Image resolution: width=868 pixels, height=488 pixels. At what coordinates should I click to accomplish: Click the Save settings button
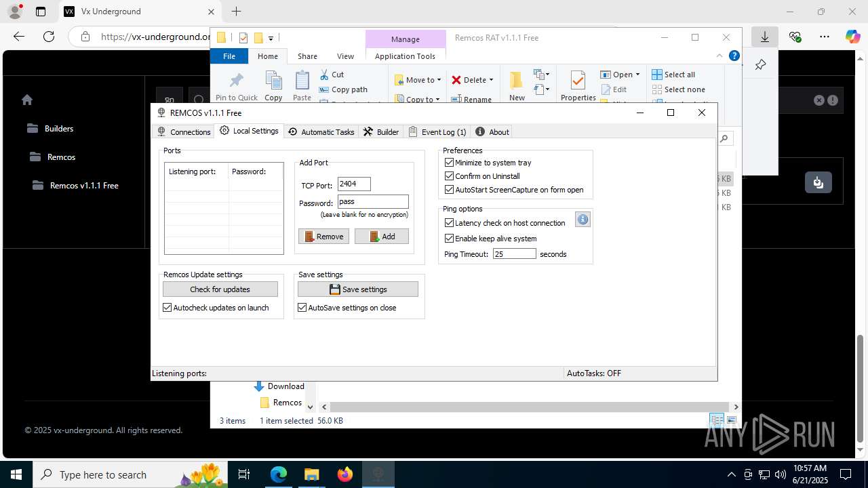click(x=357, y=289)
